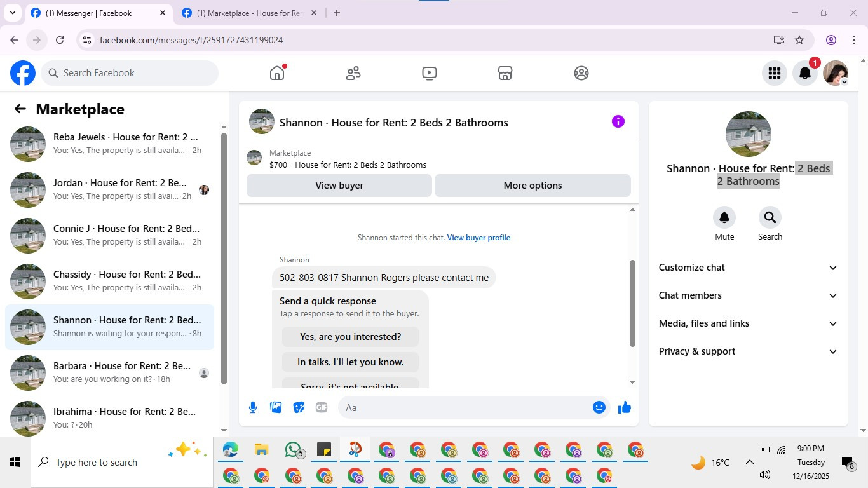Show hidden system tray icons

click(749, 463)
